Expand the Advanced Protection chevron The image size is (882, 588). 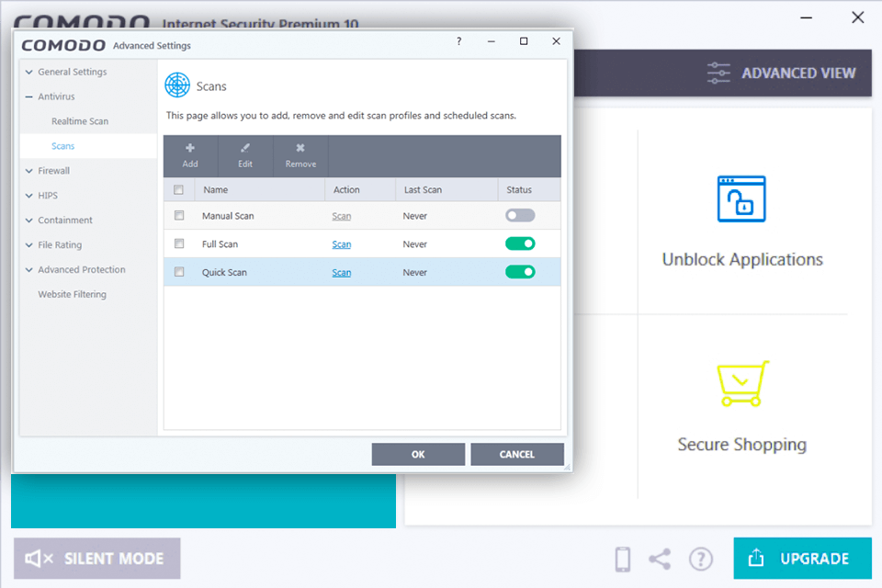[x=29, y=270]
